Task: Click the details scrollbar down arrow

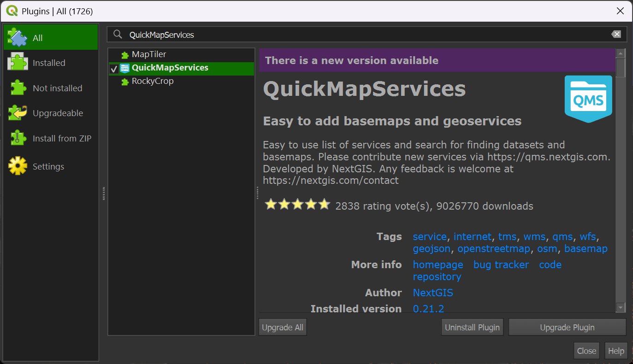Action: coord(621,307)
